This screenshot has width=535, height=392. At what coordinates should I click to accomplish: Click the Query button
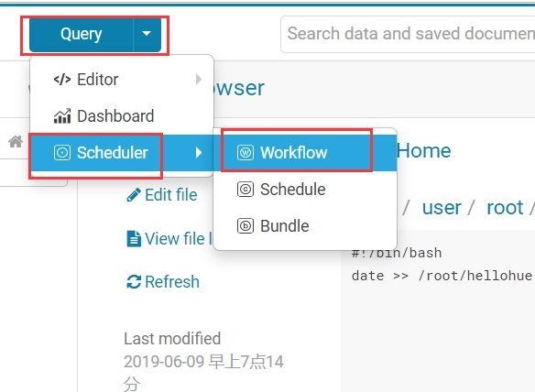82,34
